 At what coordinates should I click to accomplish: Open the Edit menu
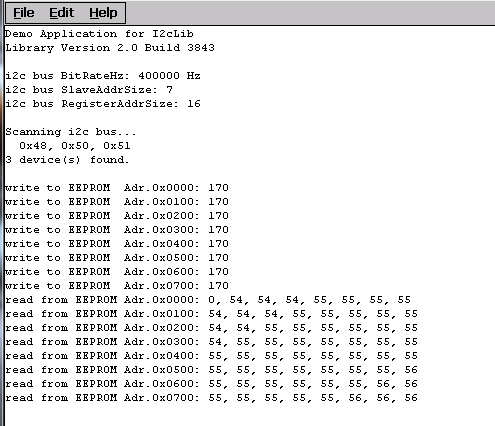pos(62,13)
